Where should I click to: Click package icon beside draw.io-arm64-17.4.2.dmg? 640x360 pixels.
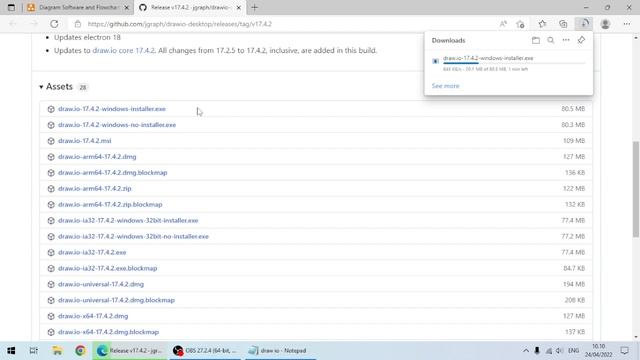coord(51,157)
